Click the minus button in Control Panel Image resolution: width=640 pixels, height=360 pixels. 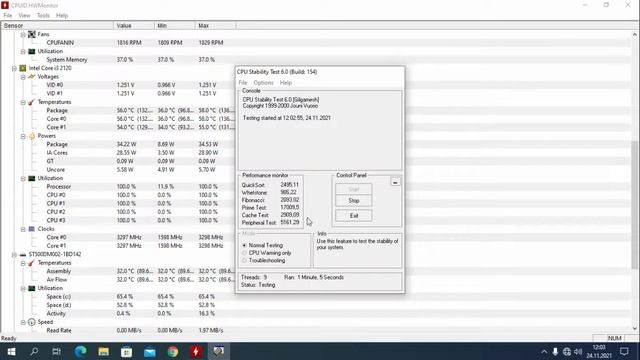pos(395,182)
